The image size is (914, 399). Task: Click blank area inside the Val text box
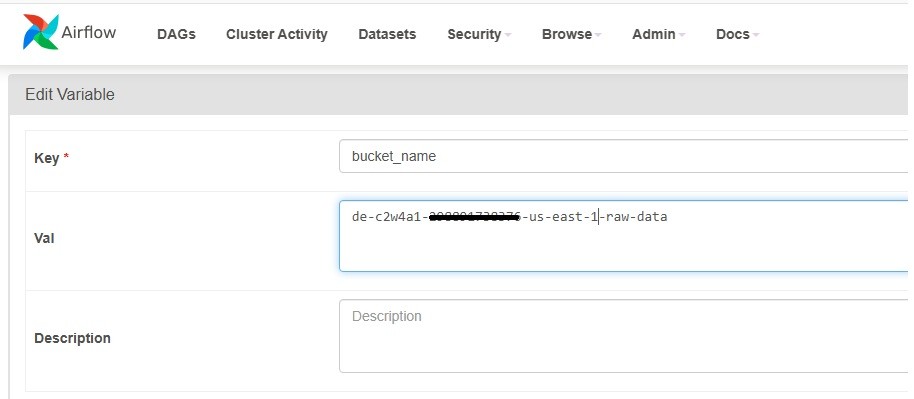[623, 248]
